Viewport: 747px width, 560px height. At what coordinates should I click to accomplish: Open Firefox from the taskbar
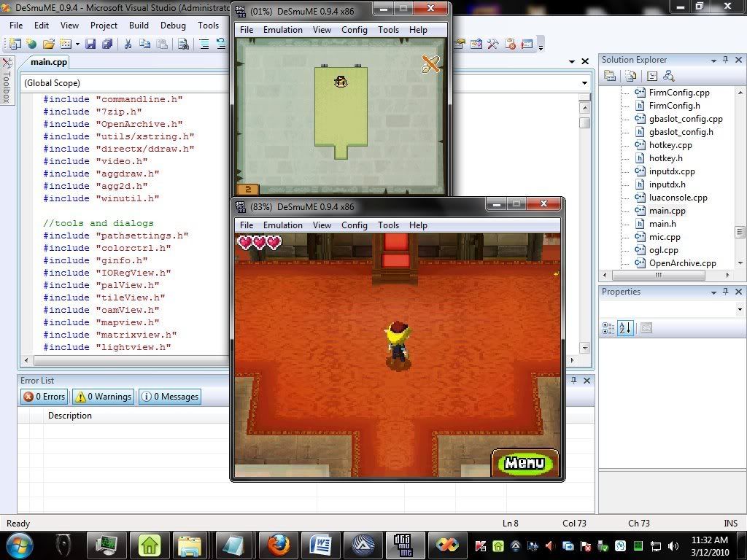[278, 545]
